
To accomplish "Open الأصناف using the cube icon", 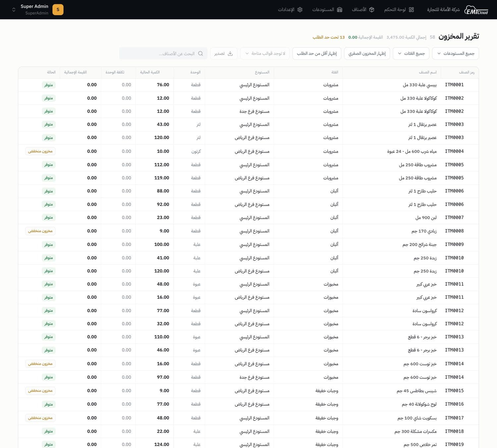I will pyautogui.click(x=372, y=10).
